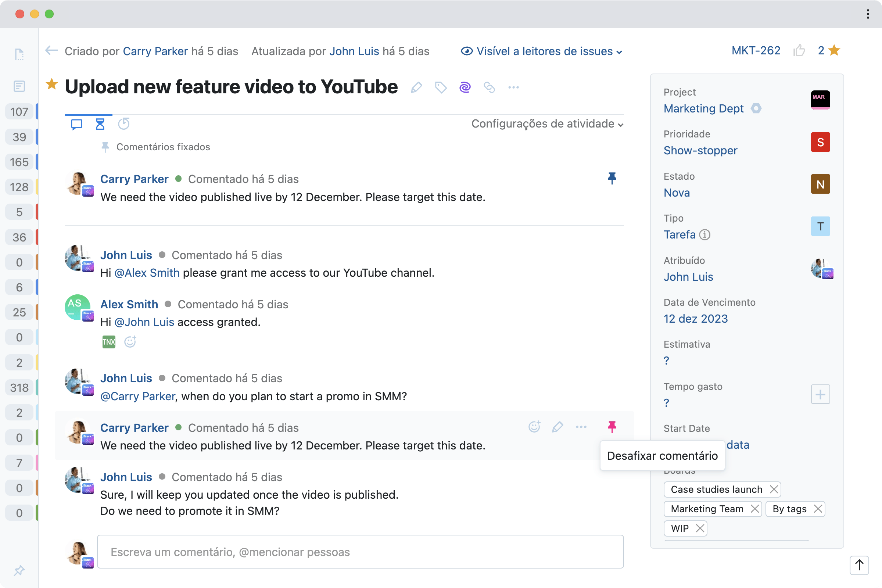Screen dimensions: 882x588
Task: Open the tag icon next to the title
Action: coord(440,87)
